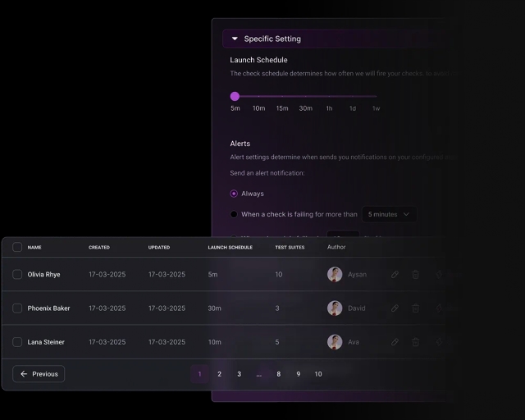Check the Olivia Rhye row checkbox
525x420 pixels.
(x=17, y=275)
